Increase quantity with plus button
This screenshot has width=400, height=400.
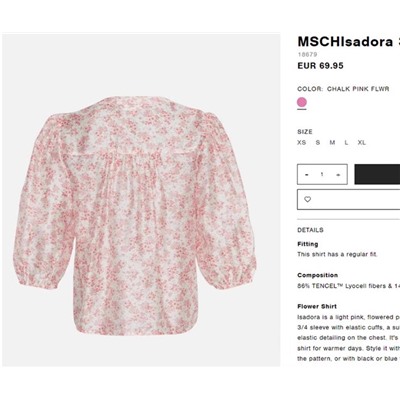(338, 175)
